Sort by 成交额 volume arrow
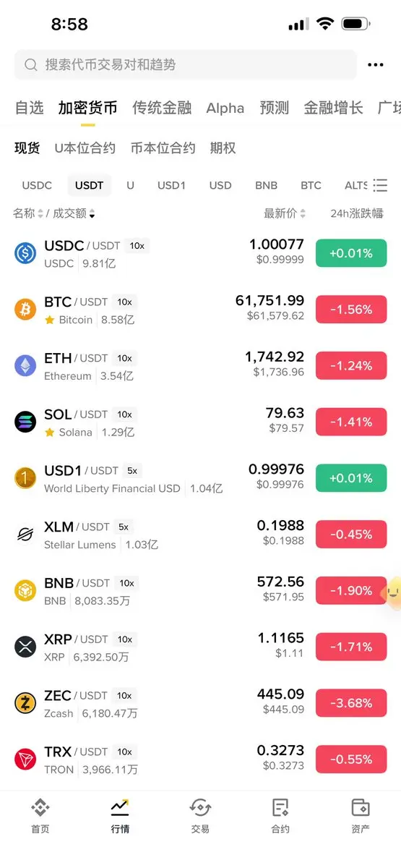The height and width of the screenshot is (868, 401). 92,213
